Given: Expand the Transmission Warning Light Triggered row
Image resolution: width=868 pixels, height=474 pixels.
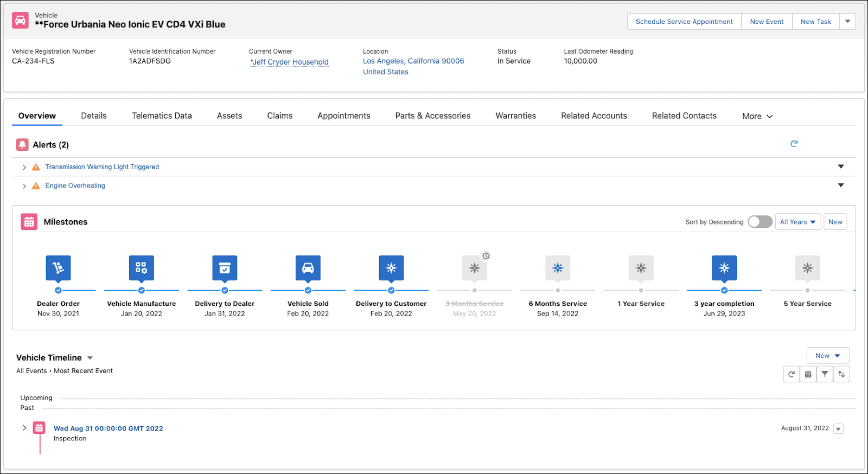Looking at the screenshot, I should 24,168.
